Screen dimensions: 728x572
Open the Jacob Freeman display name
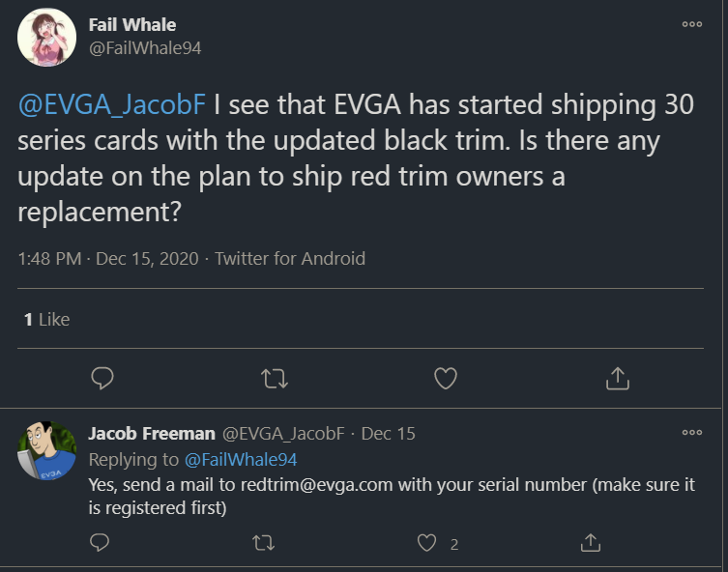tap(151, 434)
